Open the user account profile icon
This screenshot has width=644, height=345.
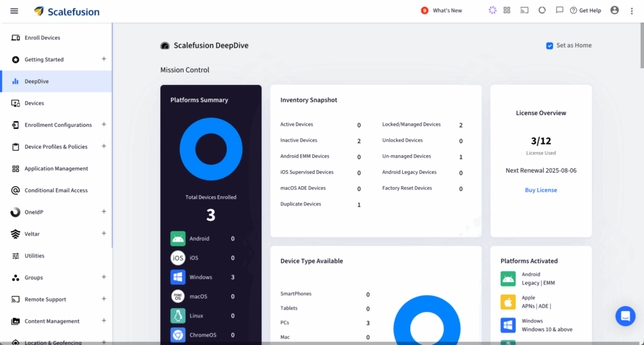tap(614, 11)
